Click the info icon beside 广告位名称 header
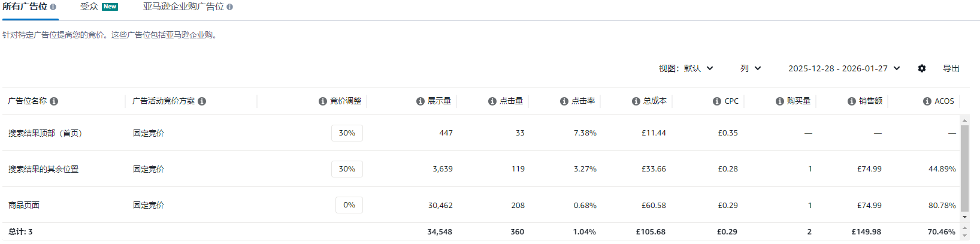The image size is (980, 244). [x=54, y=101]
